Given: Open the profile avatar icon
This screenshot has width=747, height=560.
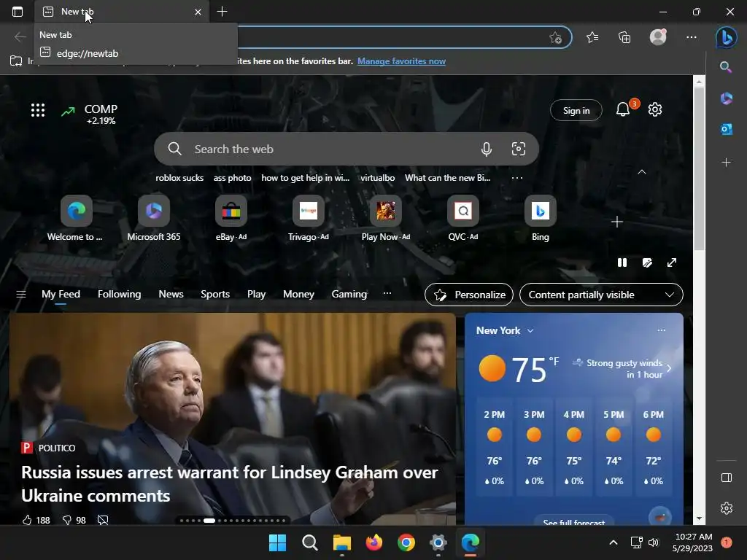Looking at the screenshot, I should click(659, 36).
